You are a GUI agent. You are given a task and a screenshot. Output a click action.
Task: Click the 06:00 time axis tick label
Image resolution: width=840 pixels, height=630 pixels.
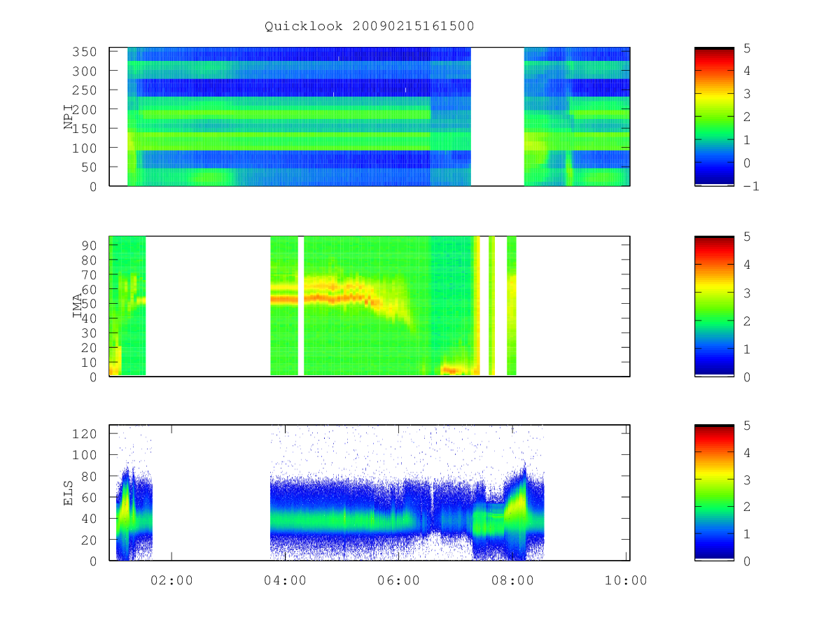(x=399, y=580)
